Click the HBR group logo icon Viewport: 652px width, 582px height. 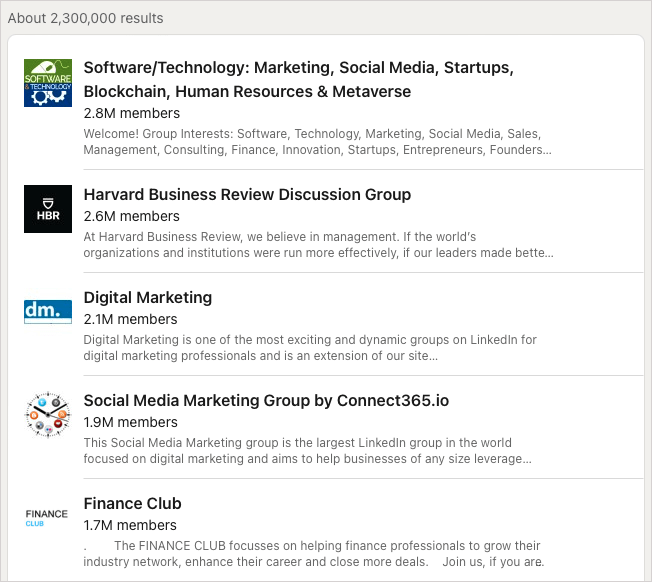(x=48, y=209)
